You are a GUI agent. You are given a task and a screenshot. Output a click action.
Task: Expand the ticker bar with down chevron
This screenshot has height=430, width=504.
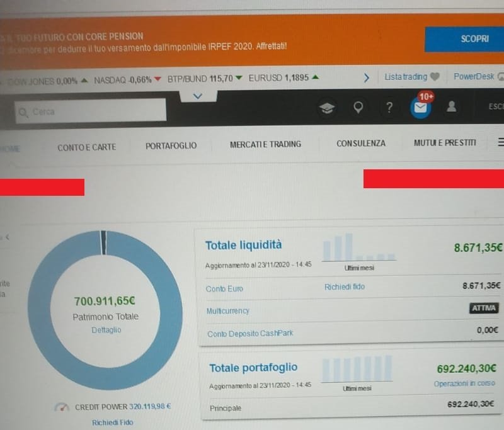(x=198, y=96)
